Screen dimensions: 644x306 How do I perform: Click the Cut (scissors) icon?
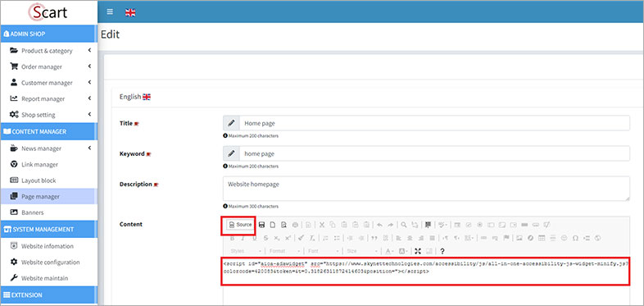[322, 225]
